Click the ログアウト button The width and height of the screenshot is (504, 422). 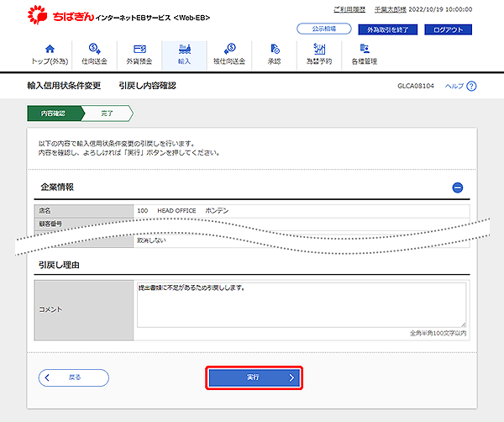point(448,29)
